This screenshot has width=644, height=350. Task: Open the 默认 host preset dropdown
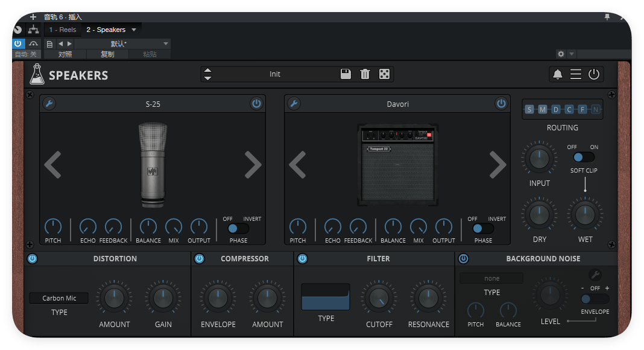coord(122,43)
